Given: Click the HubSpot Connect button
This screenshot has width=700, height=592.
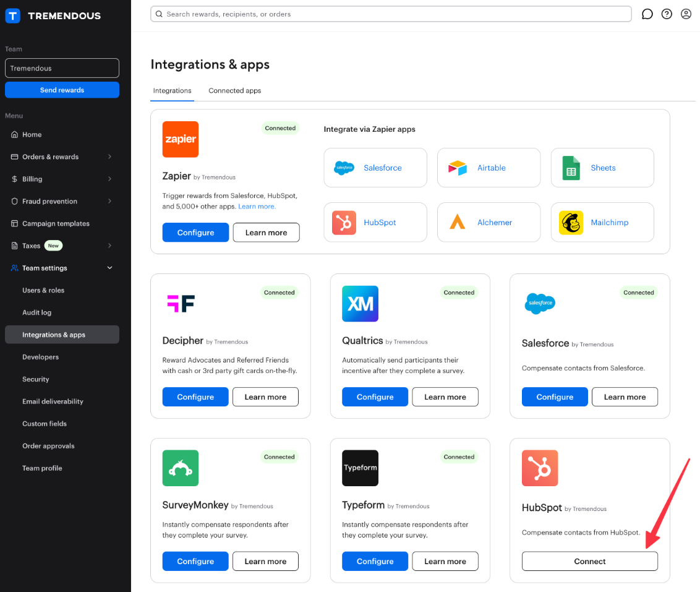Looking at the screenshot, I should point(589,561).
